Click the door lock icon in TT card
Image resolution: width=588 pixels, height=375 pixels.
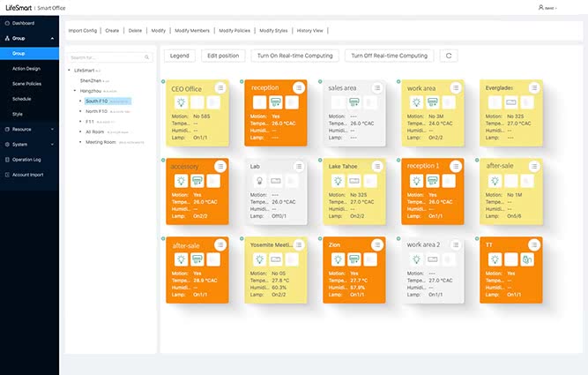tap(526, 259)
